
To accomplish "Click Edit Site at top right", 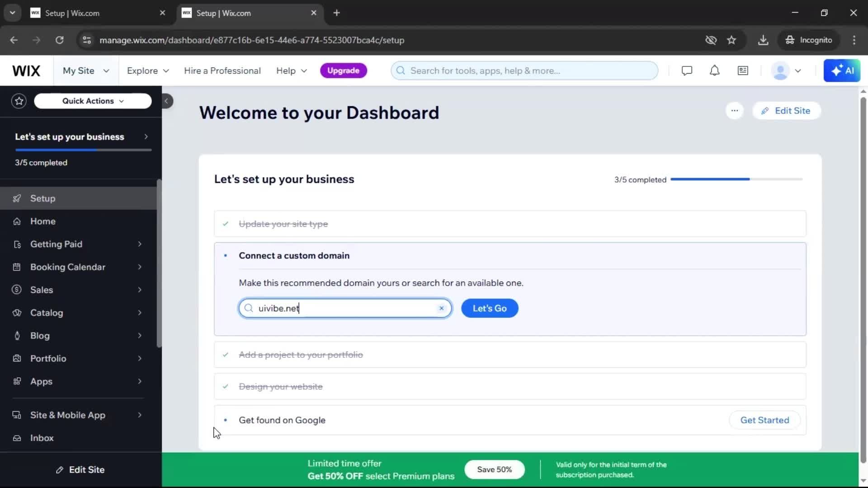I will 786,111.
